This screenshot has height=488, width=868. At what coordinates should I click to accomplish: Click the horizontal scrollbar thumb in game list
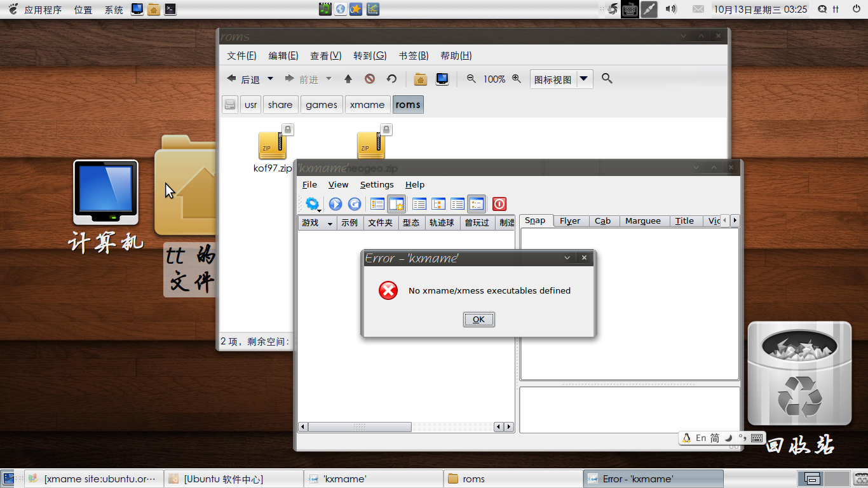click(x=360, y=427)
